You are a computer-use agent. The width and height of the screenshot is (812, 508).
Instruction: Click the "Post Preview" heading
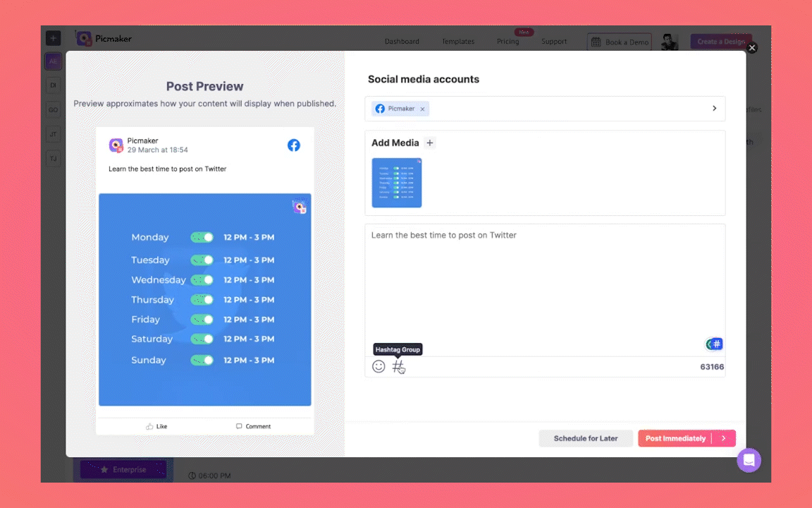click(204, 87)
